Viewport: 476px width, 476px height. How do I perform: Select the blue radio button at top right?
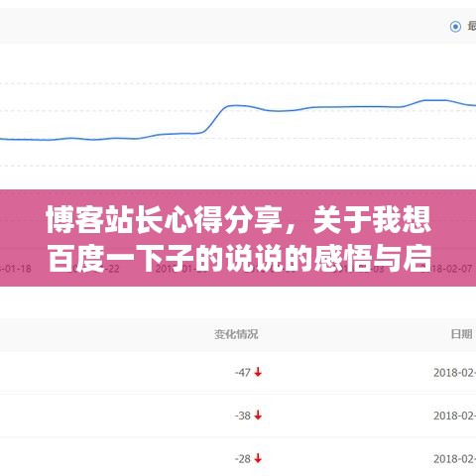pos(455,27)
